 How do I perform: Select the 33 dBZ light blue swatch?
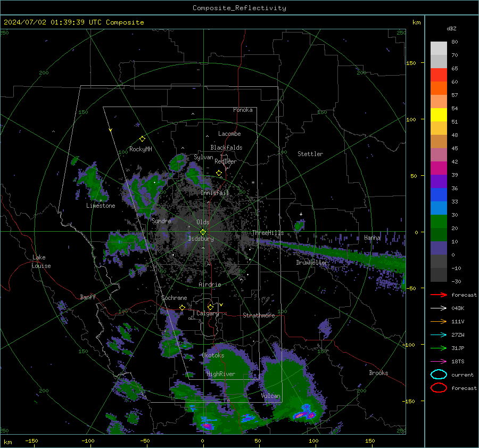coord(439,208)
